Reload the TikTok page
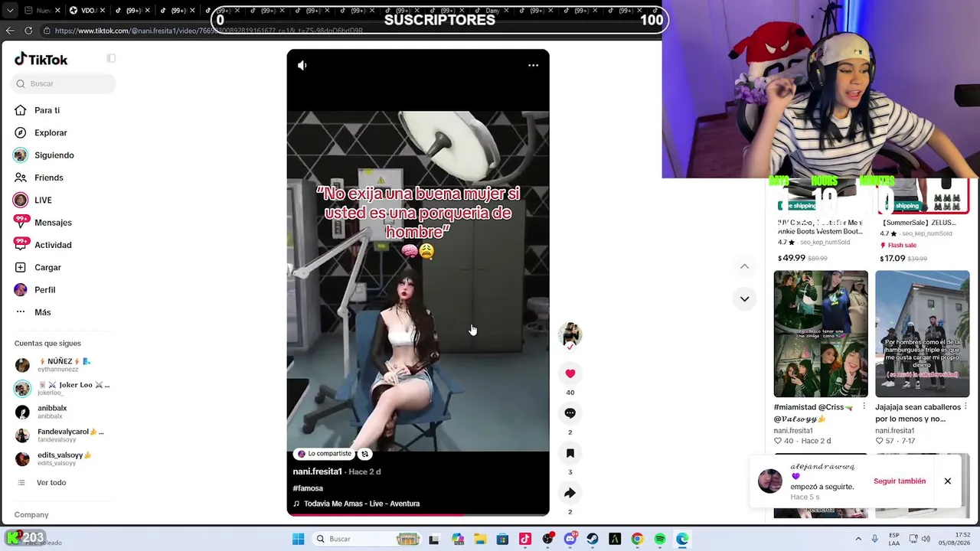 click(28, 31)
